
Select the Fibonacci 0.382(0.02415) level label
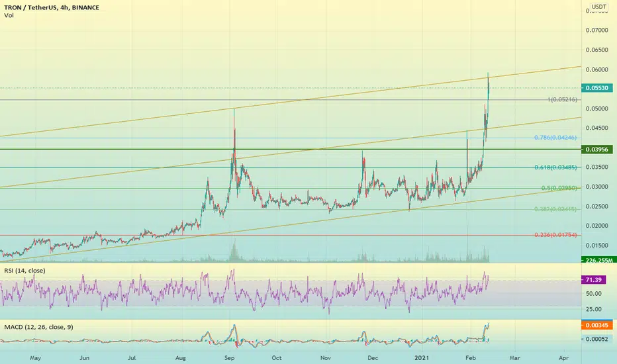[555, 209]
